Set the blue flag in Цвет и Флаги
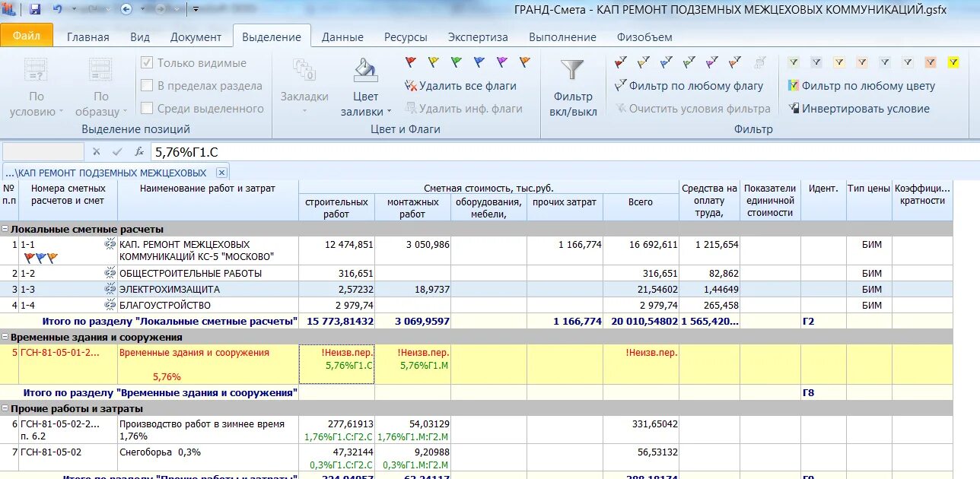980x479 pixels. (479, 62)
